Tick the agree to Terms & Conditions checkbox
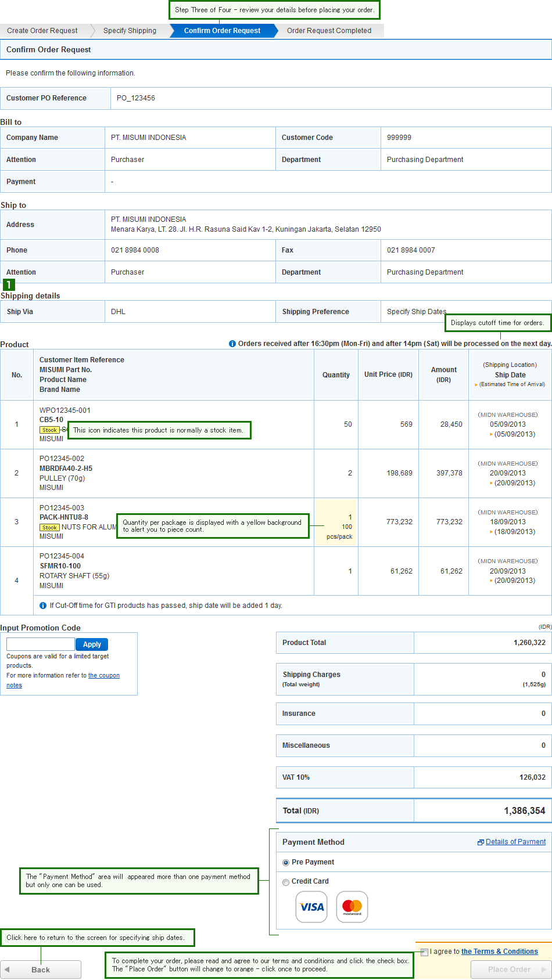552x980 pixels. click(x=424, y=952)
